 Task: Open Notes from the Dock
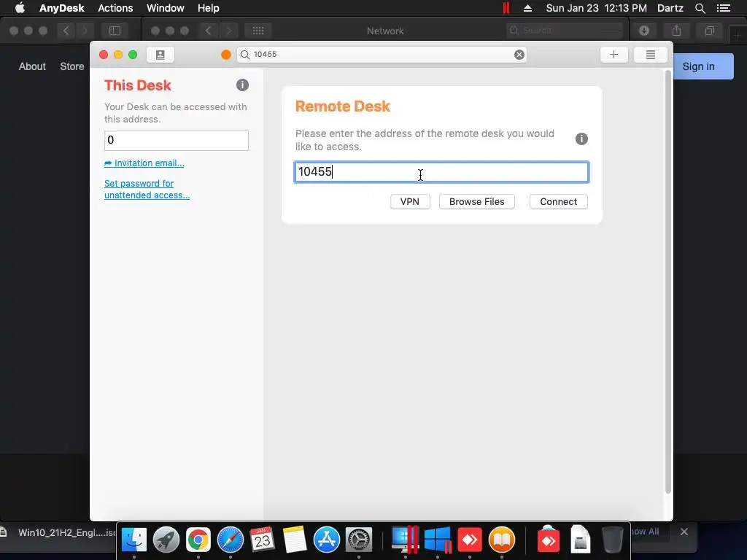[x=295, y=540]
